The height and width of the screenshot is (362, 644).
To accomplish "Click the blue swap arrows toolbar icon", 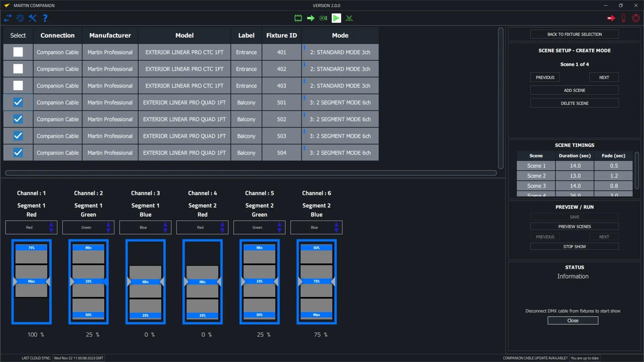I will pyautogui.click(x=8, y=18).
